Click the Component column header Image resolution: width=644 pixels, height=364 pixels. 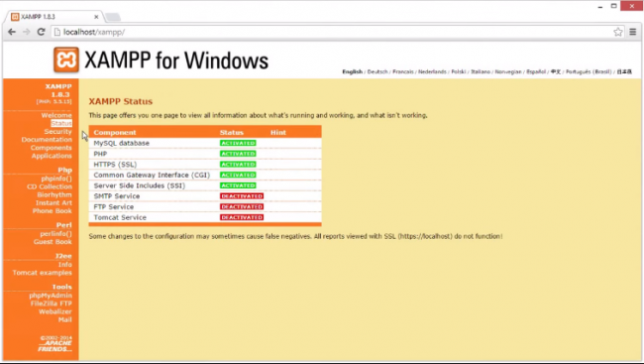pos(115,133)
